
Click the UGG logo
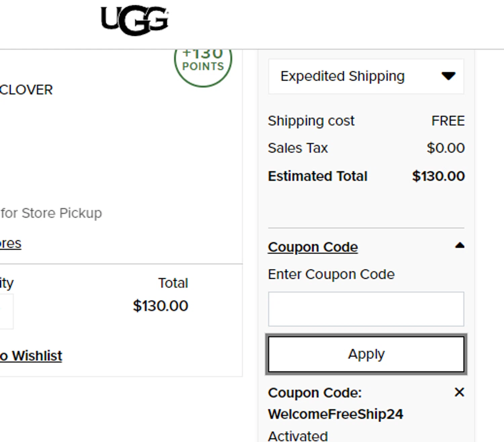(134, 20)
